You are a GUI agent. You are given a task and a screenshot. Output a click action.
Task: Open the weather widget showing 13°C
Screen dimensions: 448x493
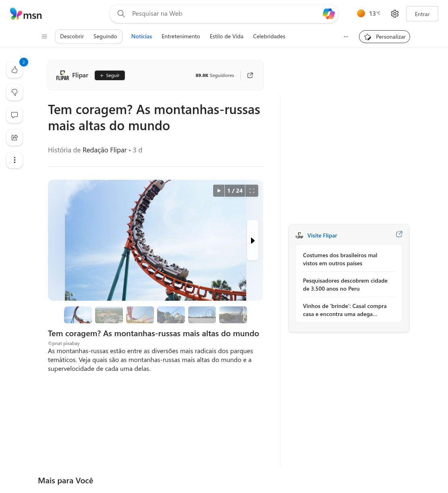tap(369, 13)
